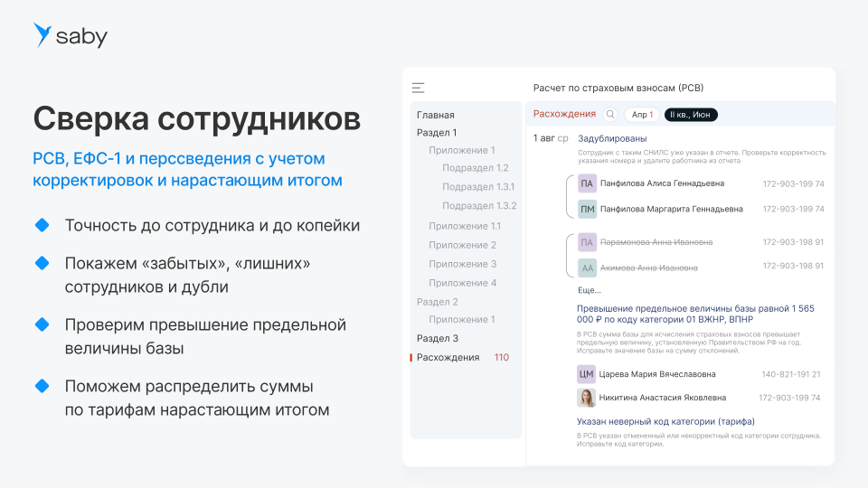Click the ПА avatar of Парамонова Анна
Screen dimensions: 868x488
(587, 242)
